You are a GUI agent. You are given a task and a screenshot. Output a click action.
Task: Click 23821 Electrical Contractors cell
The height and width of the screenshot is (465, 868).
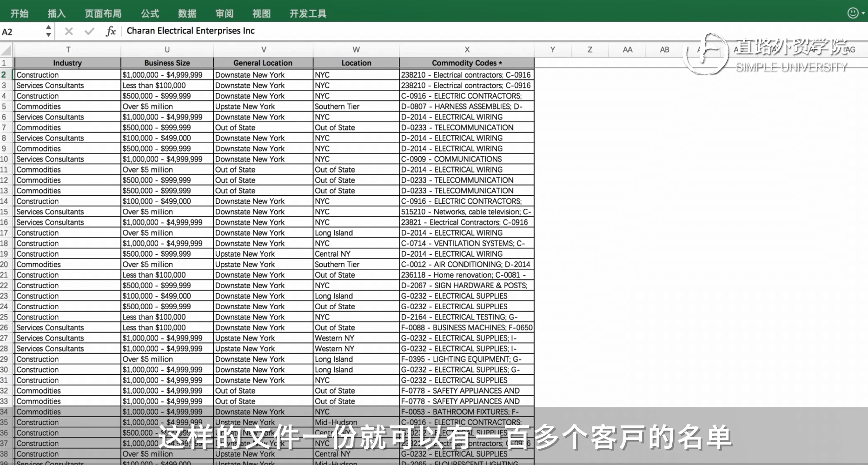(467, 222)
